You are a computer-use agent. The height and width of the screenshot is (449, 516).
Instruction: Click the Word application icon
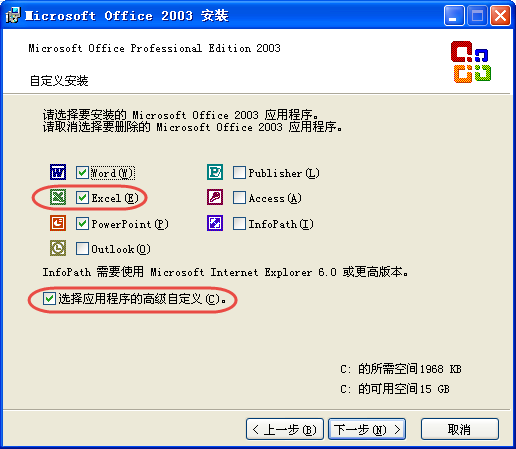(x=58, y=172)
